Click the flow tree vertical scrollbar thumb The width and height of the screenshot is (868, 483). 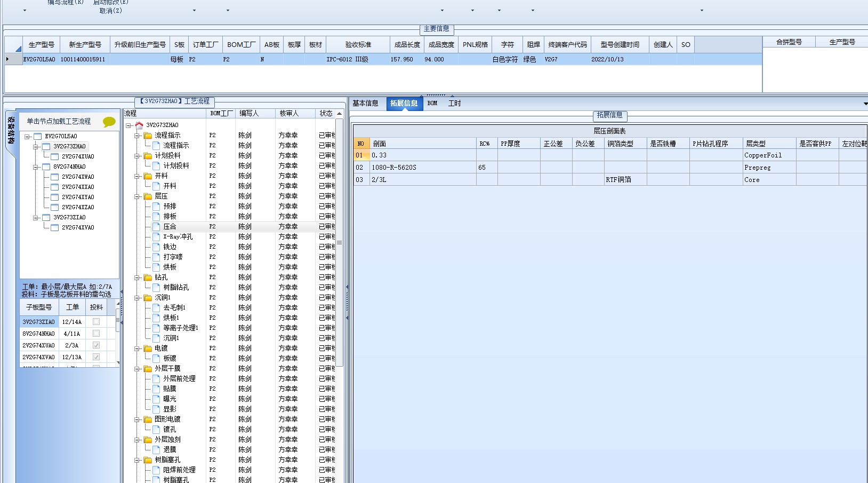point(339,242)
